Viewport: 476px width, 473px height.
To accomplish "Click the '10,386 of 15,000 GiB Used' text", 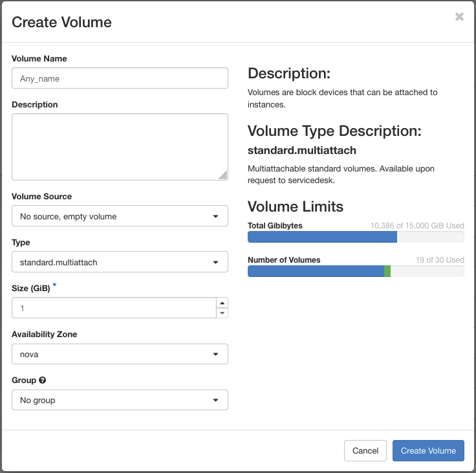I will [417, 226].
